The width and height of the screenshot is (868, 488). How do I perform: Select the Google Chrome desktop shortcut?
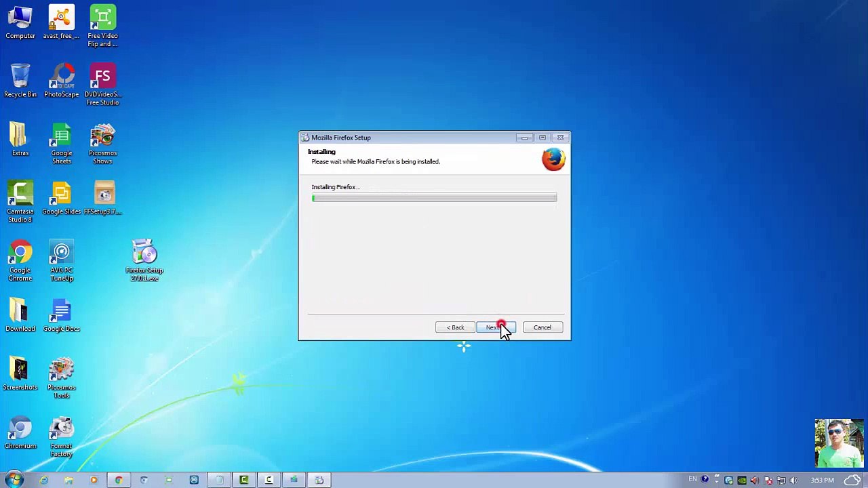(x=20, y=261)
